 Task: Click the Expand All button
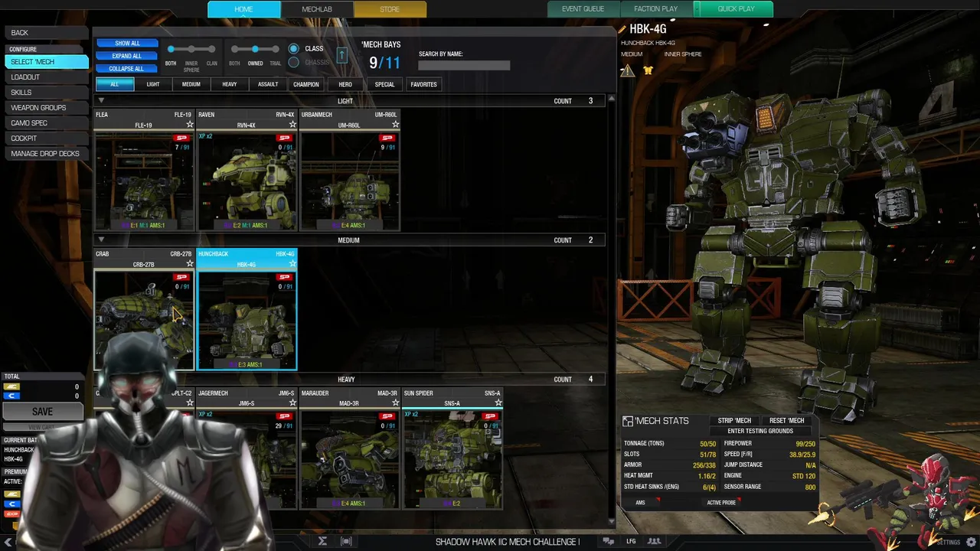(x=127, y=56)
